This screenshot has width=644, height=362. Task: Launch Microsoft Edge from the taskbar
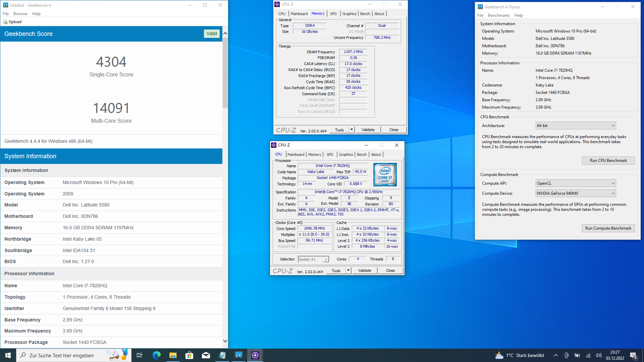[156, 355]
